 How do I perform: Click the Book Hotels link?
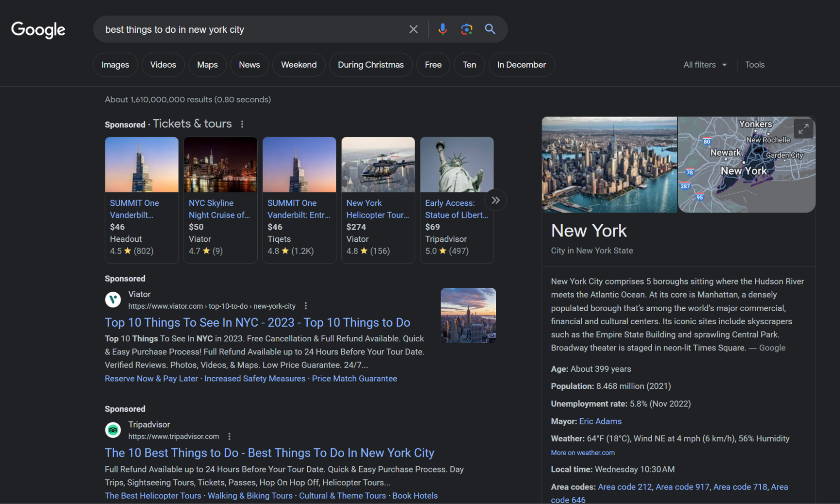tap(415, 496)
